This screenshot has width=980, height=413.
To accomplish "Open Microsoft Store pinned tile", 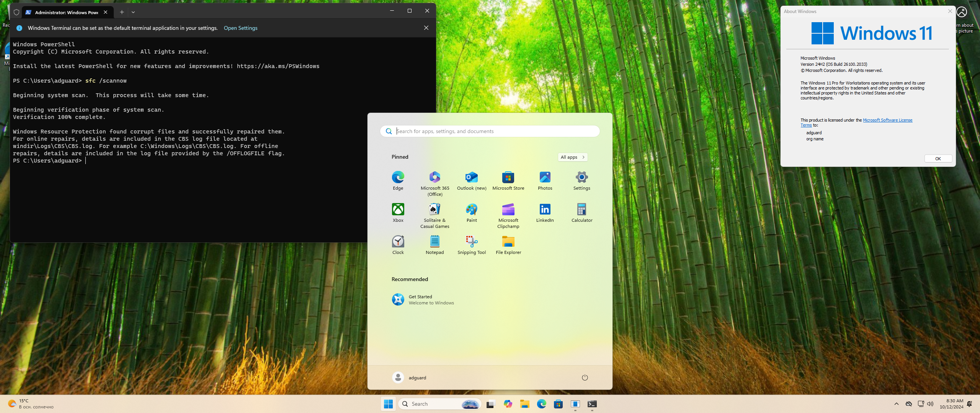I will pos(508,180).
